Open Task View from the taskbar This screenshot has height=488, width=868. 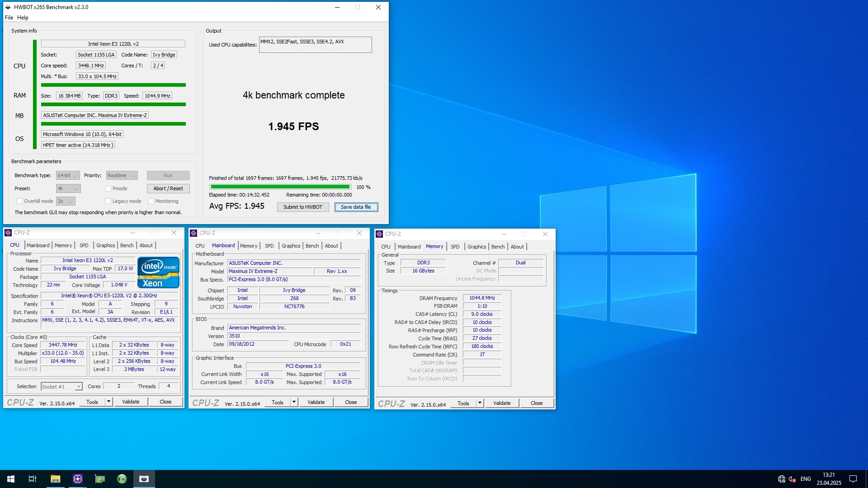(x=33, y=479)
